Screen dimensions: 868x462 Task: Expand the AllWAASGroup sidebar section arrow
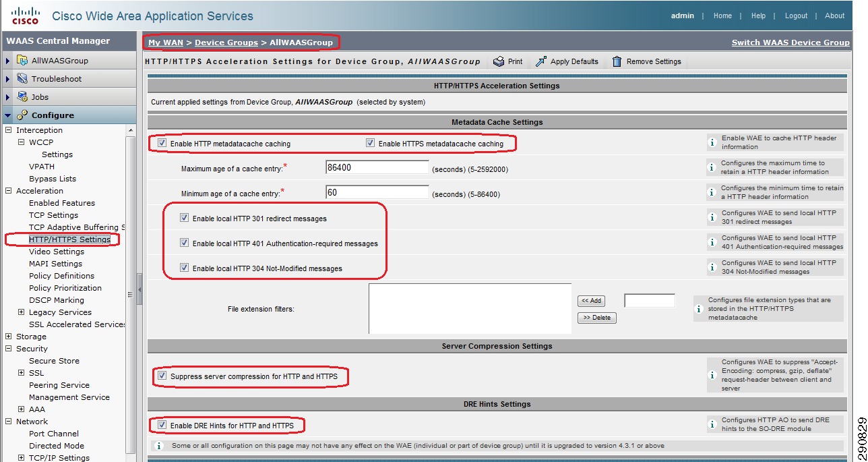point(7,61)
